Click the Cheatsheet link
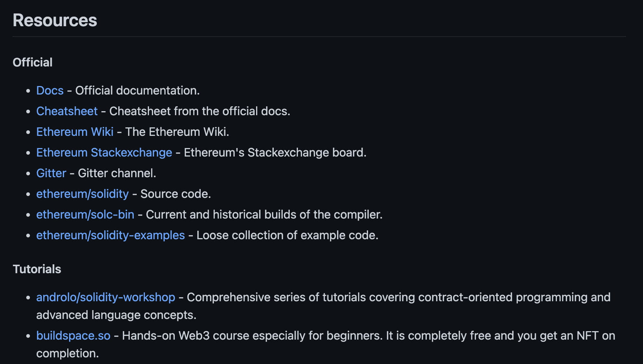This screenshot has height=364, width=643. (x=67, y=111)
